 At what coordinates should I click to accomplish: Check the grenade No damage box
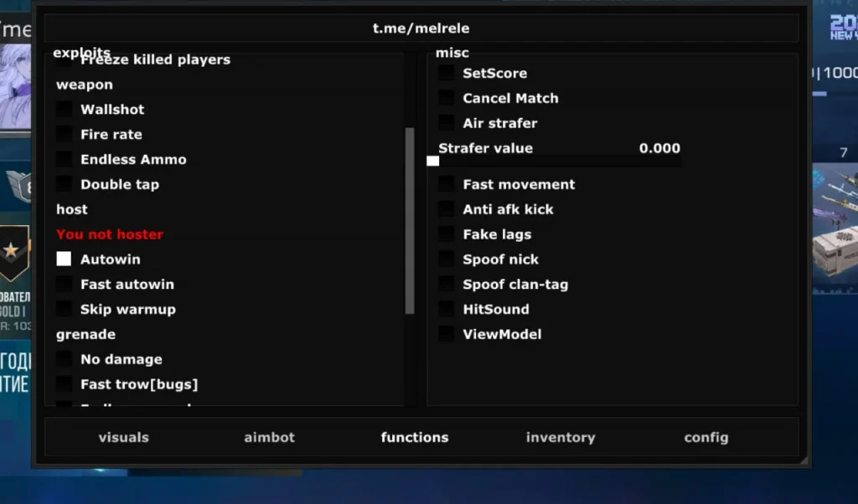click(x=64, y=359)
